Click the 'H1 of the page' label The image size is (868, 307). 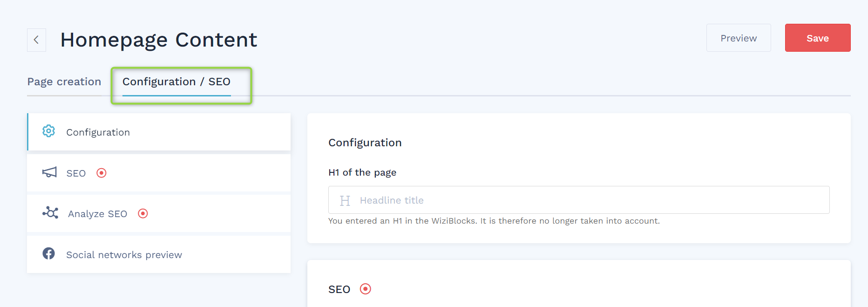(362, 172)
